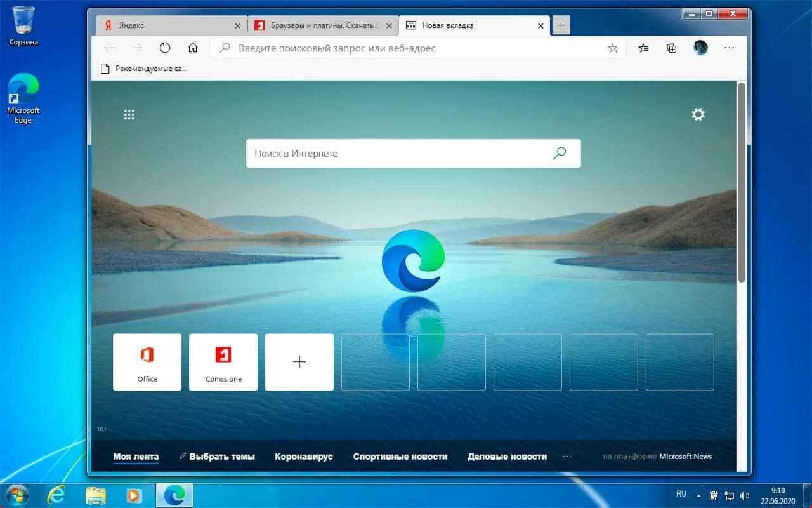Open the Спортивные новости section
Image resolution: width=812 pixels, height=508 pixels.
[x=400, y=457]
